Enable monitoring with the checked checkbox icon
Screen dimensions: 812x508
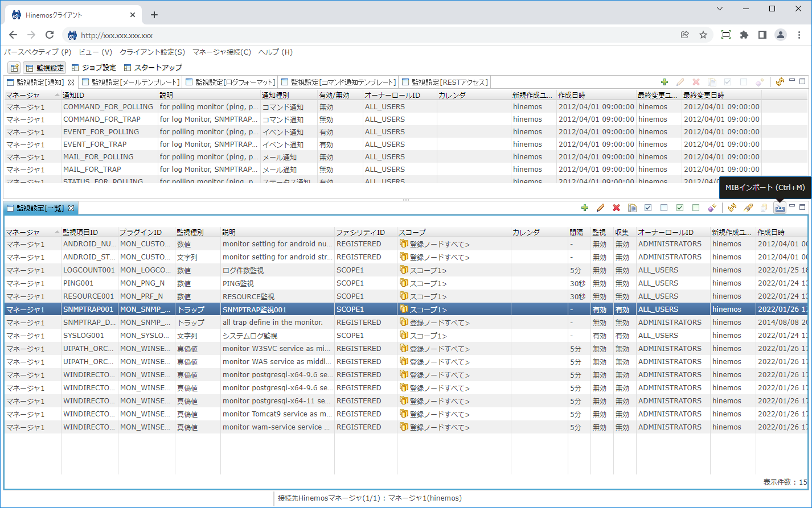click(x=648, y=208)
